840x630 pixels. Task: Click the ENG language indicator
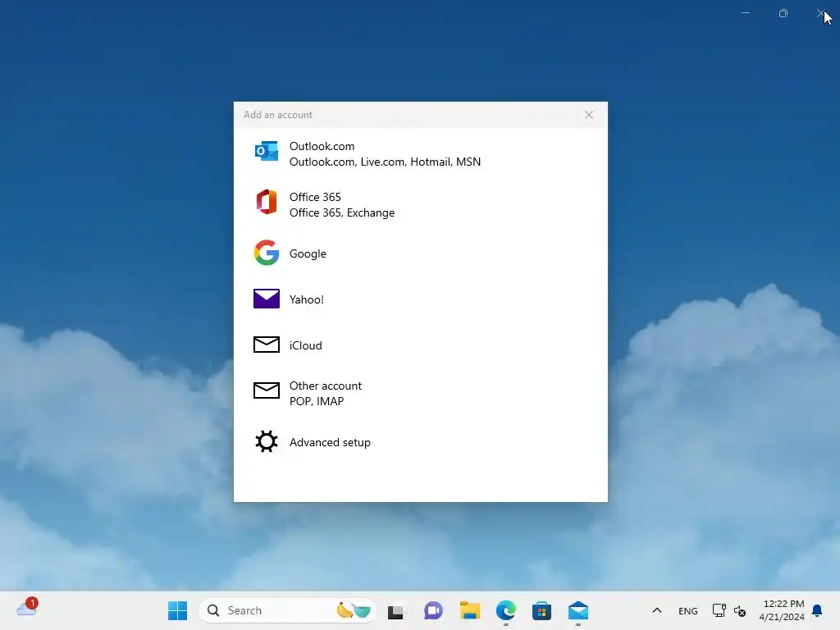(688, 611)
